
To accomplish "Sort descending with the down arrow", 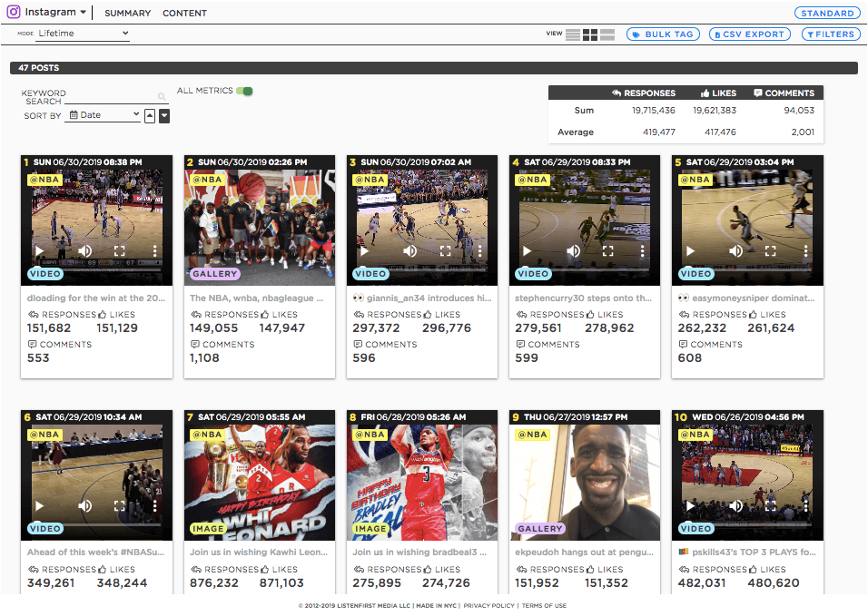I will (164, 115).
